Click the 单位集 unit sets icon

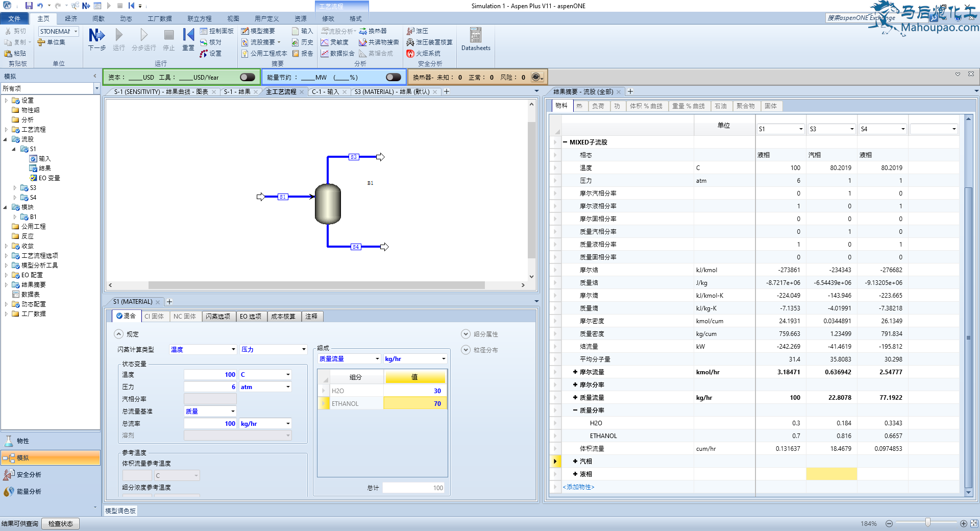pos(52,42)
